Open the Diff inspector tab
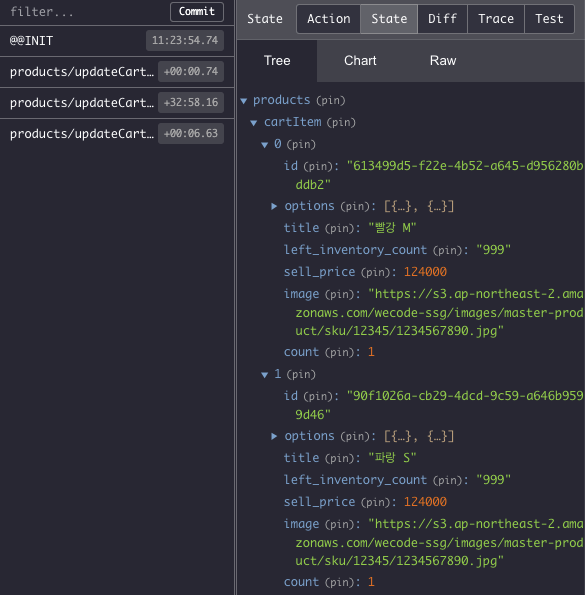The width and height of the screenshot is (585, 595). (442, 19)
